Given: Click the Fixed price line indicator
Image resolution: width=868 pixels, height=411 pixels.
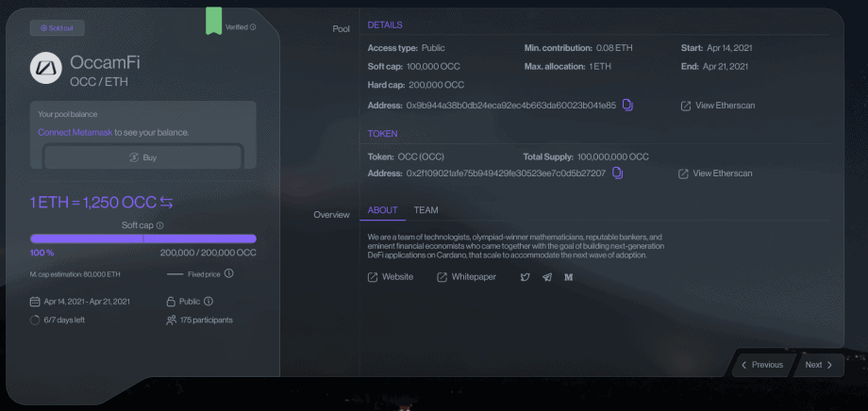Looking at the screenshot, I should click(175, 273).
